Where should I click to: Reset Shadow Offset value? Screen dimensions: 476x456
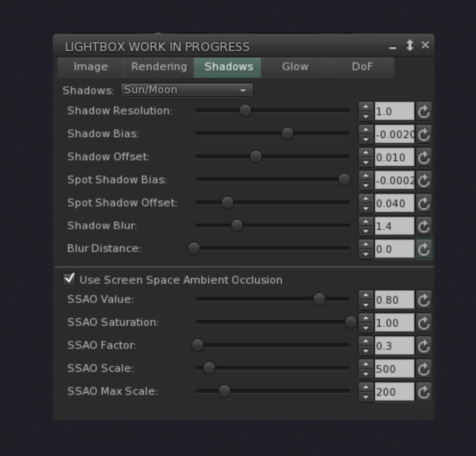point(423,157)
